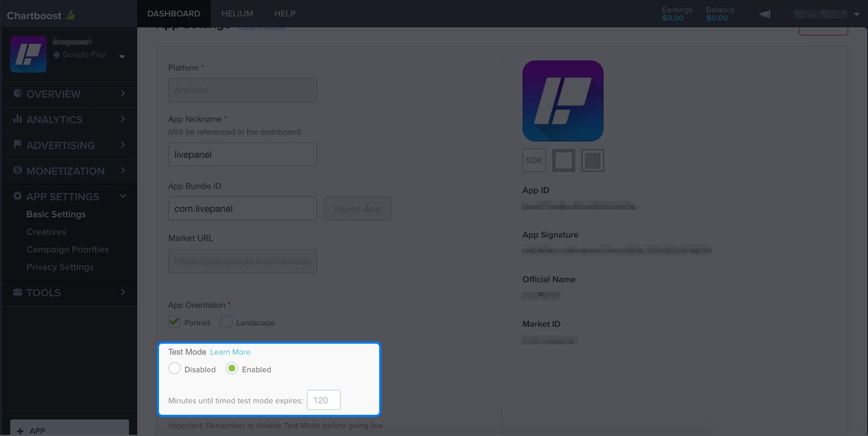Click the Monetization dollar icon
This screenshot has height=436, width=868.
pos(17,170)
